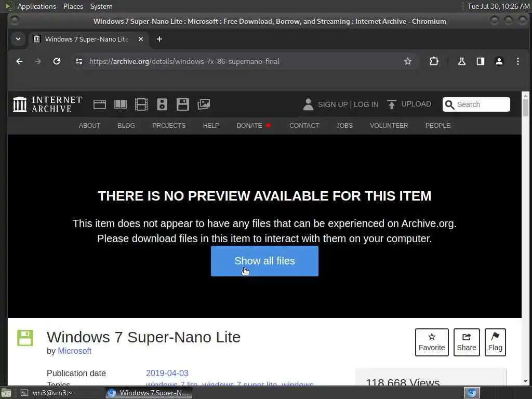Screen dimensions: 532x399
Task: Open the Software floppy disk icon
Action: click(x=183, y=104)
